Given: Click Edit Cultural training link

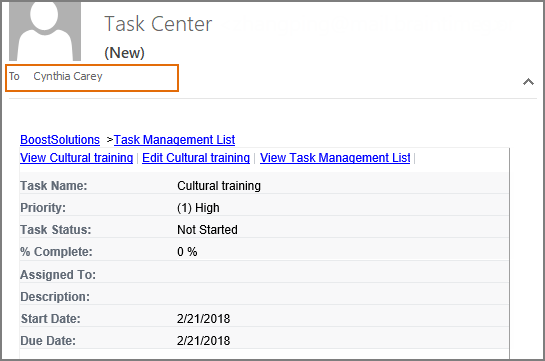Looking at the screenshot, I should [196, 158].
